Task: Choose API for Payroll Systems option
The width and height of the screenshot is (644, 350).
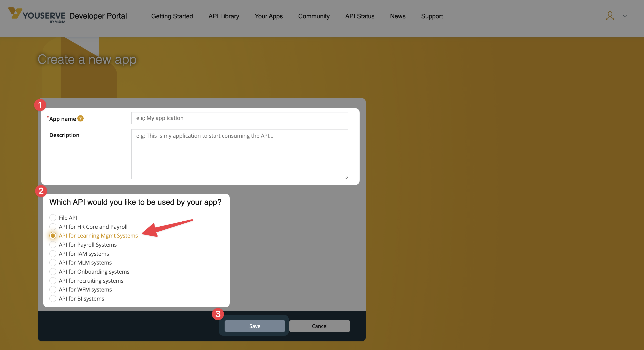Action: coord(53,245)
